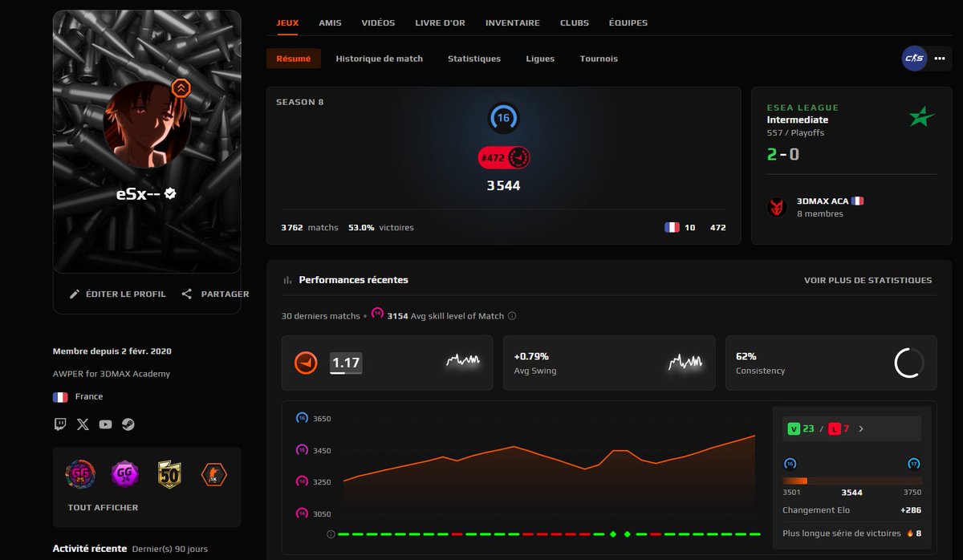Open the ESEA LEAGUE Intermediate heading
Image resolution: width=963 pixels, height=560 pixels.
pyautogui.click(x=802, y=114)
